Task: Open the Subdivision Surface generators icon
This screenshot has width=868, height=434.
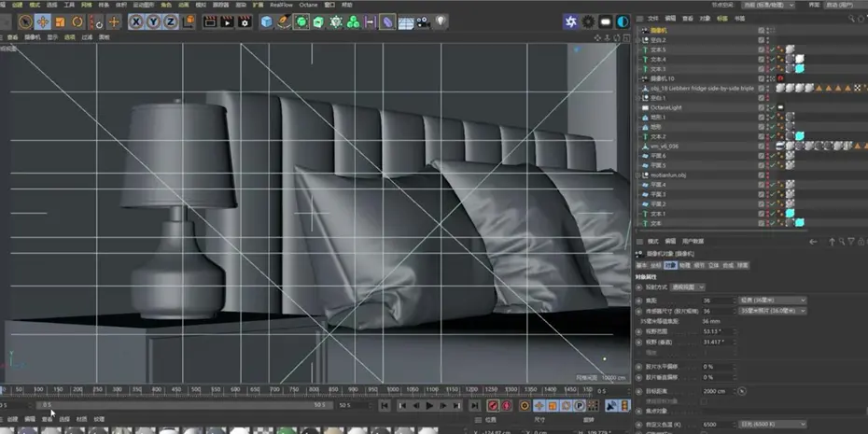Action: pos(301,22)
